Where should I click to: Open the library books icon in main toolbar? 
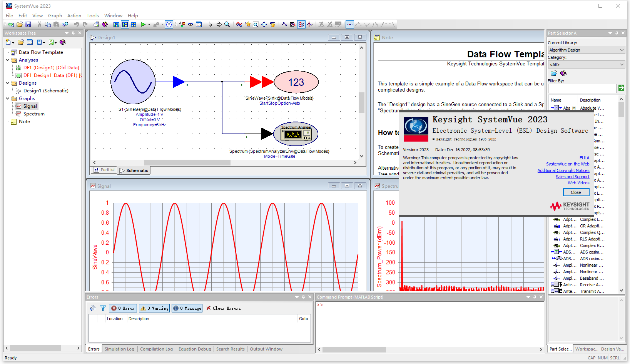[x=105, y=25]
